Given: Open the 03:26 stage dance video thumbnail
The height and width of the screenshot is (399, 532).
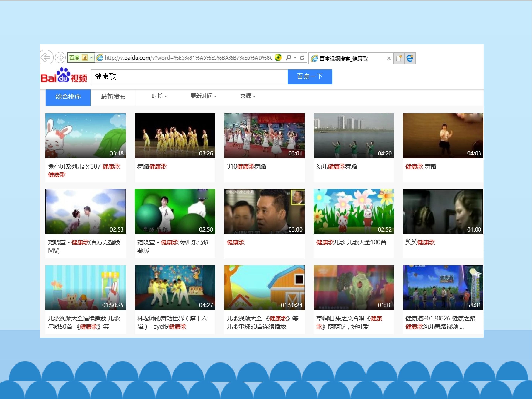Looking at the screenshot, I should 175,136.
